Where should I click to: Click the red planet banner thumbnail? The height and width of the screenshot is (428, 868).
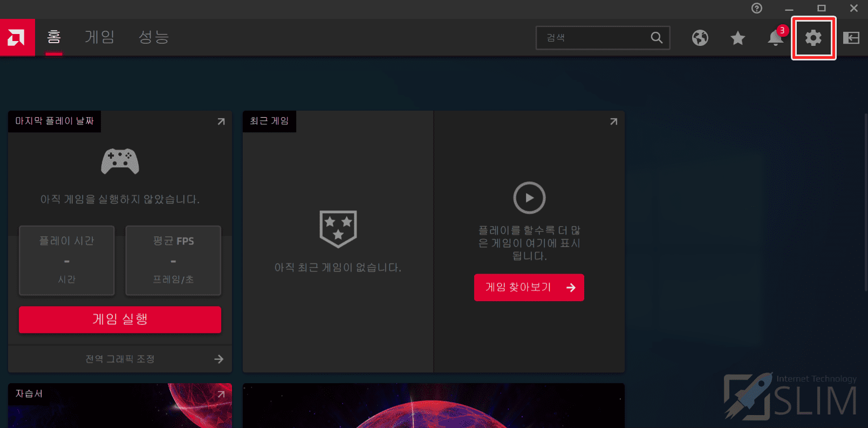point(434,406)
